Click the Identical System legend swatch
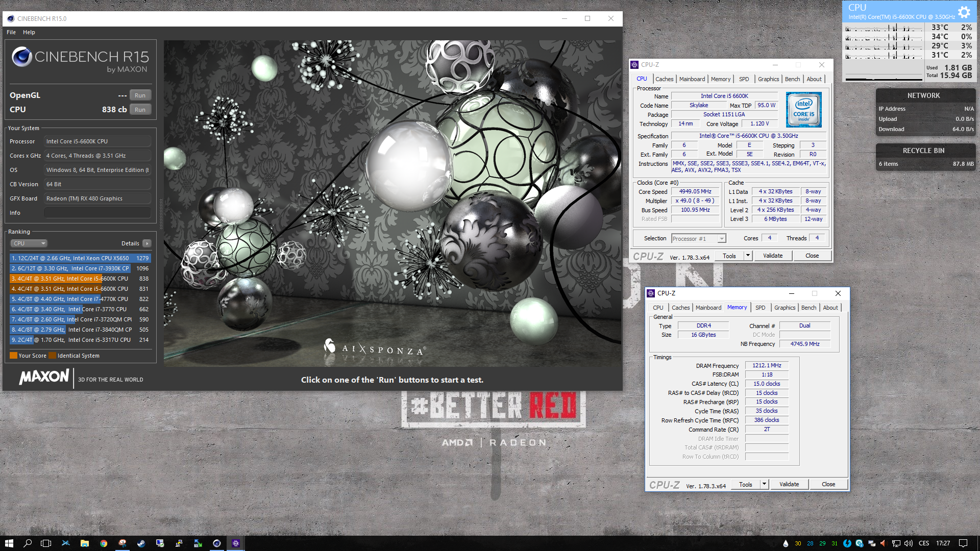This screenshot has width=980, height=551. tap(52, 356)
